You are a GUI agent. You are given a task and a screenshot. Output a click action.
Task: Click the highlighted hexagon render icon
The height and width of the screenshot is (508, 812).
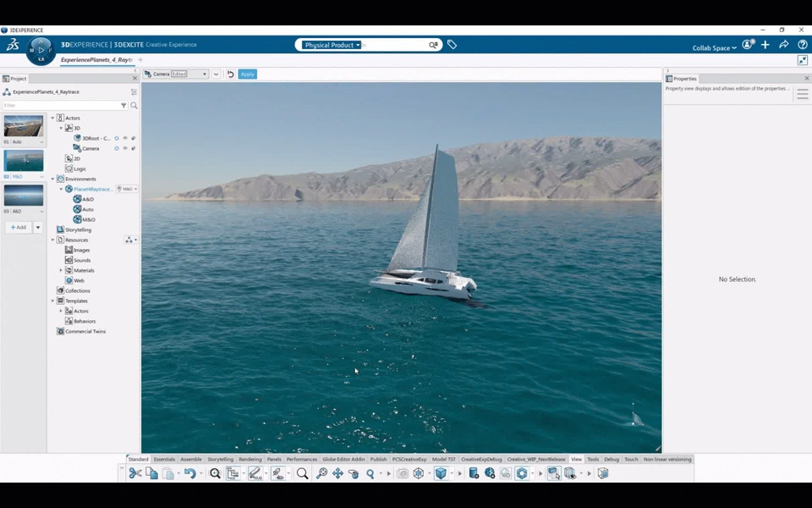tap(522, 473)
